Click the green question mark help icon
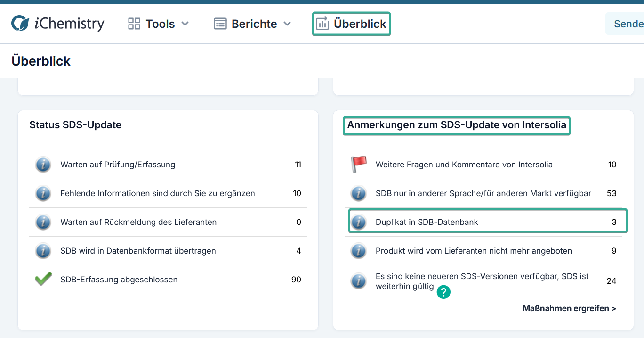644x338 pixels. 443,292
